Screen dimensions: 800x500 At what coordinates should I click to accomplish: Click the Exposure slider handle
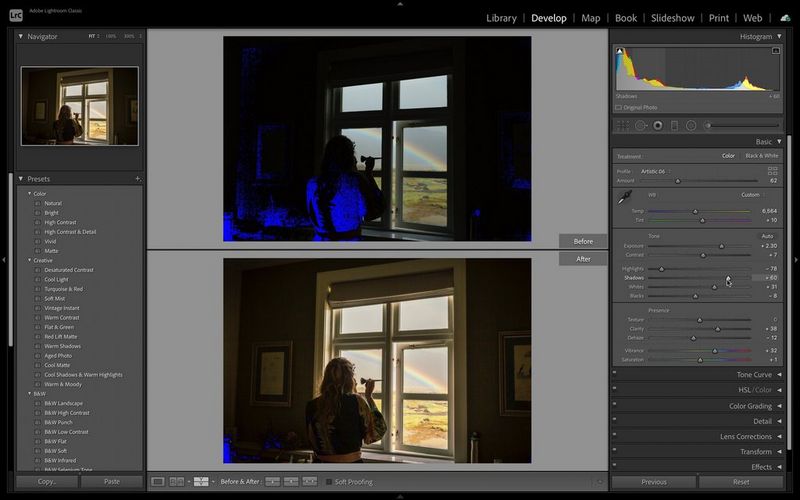720,246
